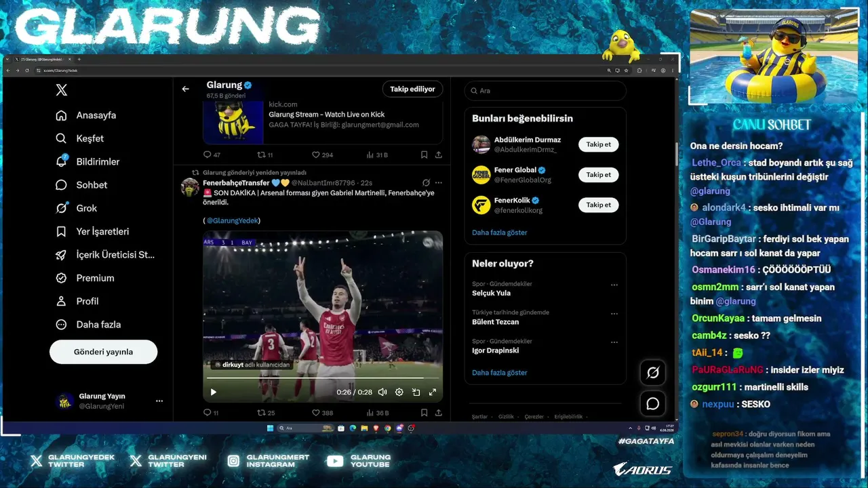
Task: Click the Windows taskbar search box
Action: click(x=305, y=428)
